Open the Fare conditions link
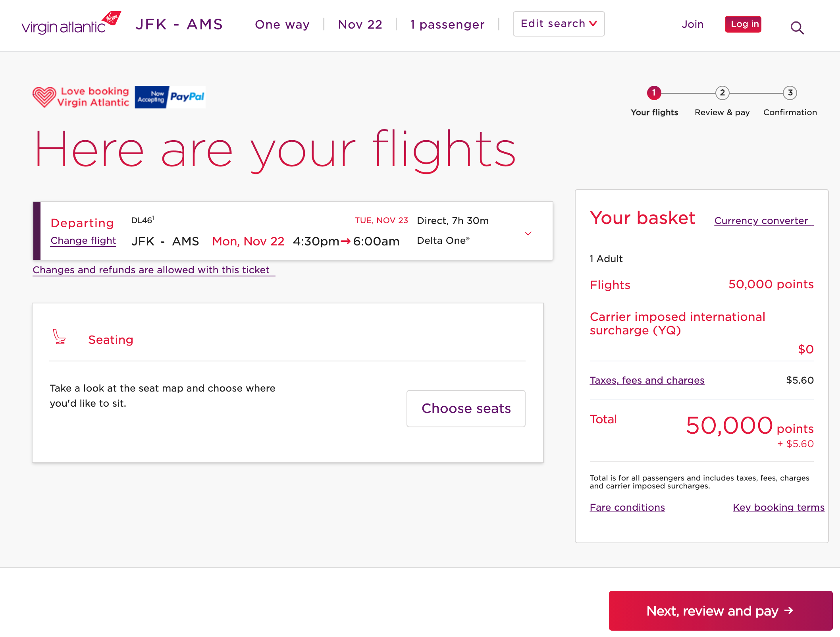Screen dimensions: 840x637 pyautogui.click(x=627, y=507)
